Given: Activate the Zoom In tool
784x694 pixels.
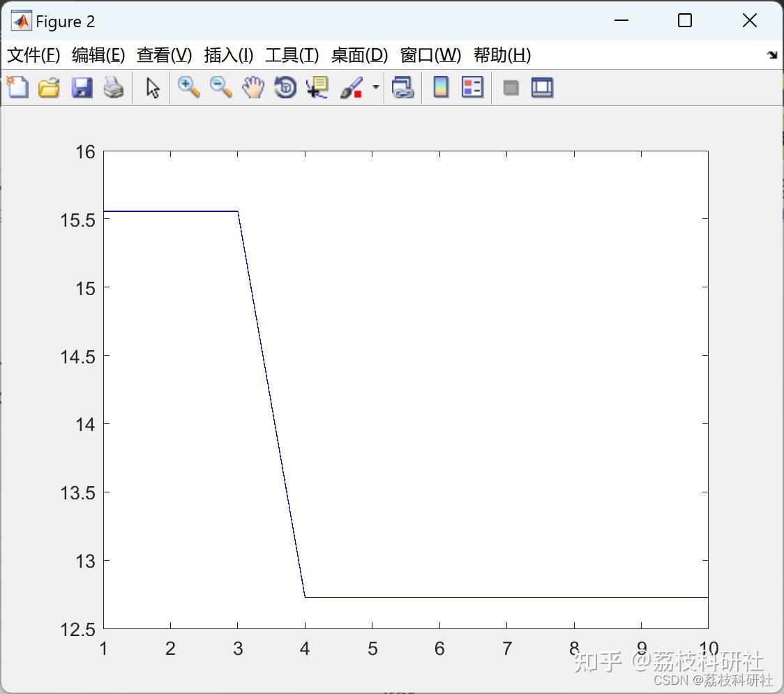Looking at the screenshot, I should point(188,87).
